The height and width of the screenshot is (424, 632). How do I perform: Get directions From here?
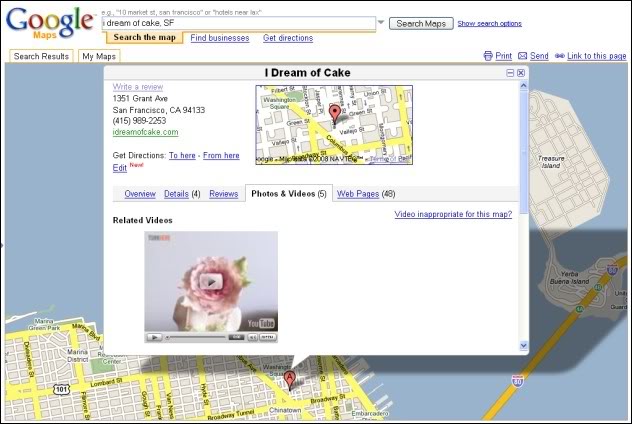click(221, 156)
